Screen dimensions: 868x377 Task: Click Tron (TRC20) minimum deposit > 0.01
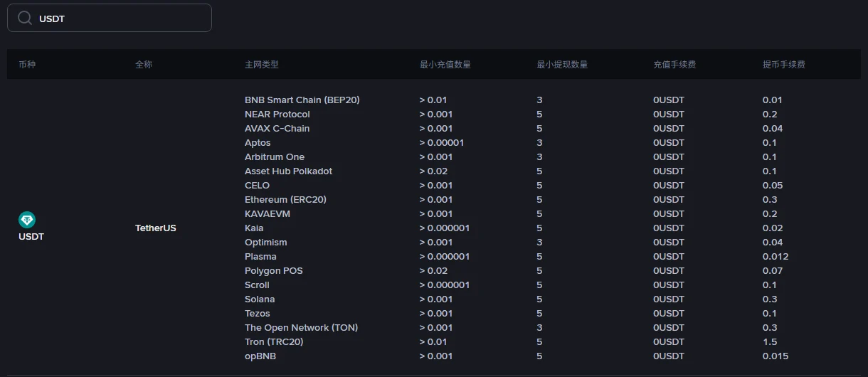point(433,342)
